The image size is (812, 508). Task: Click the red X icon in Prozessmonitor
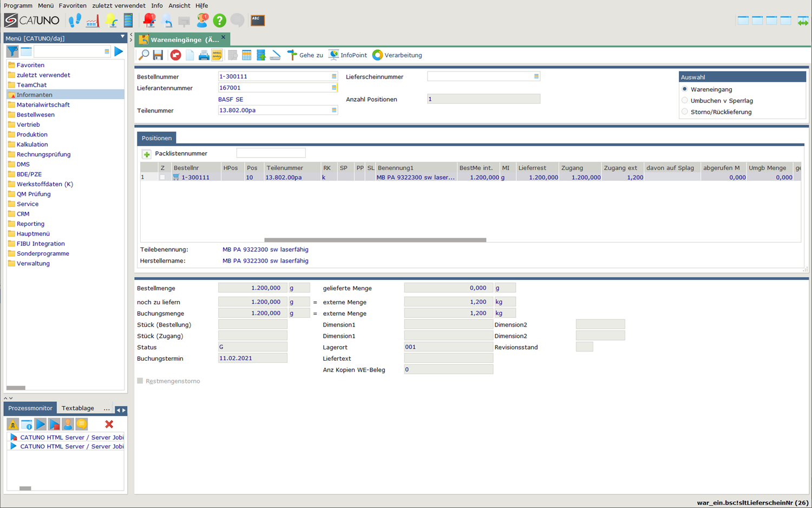(109, 424)
